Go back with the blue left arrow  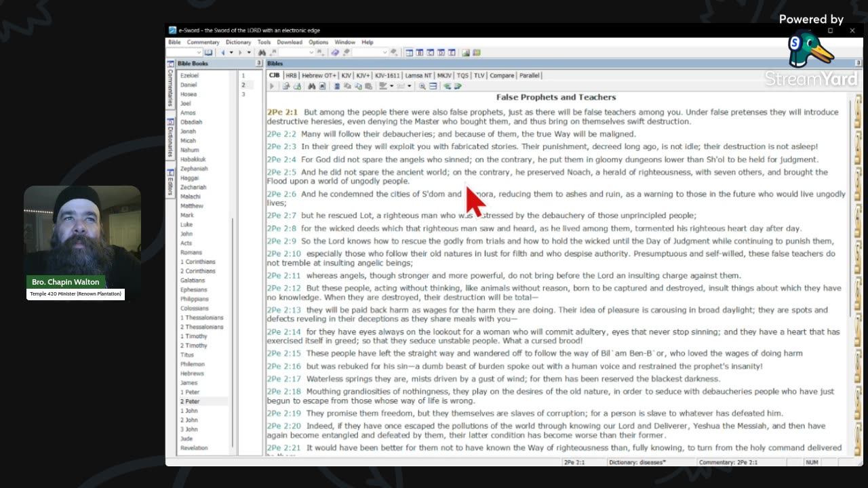[223, 52]
